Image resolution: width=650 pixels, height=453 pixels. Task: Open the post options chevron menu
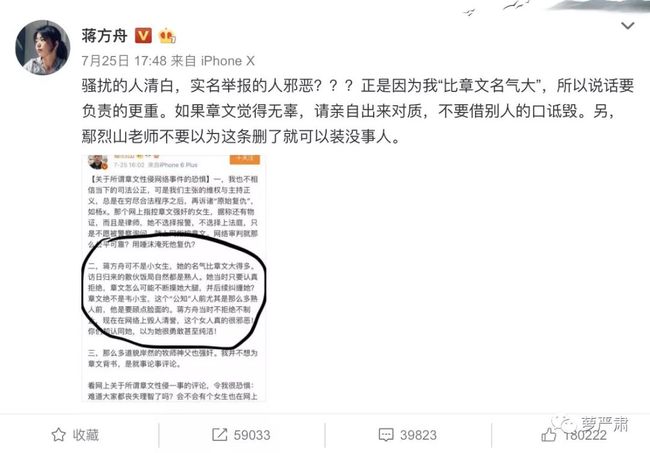pos(628,26)
